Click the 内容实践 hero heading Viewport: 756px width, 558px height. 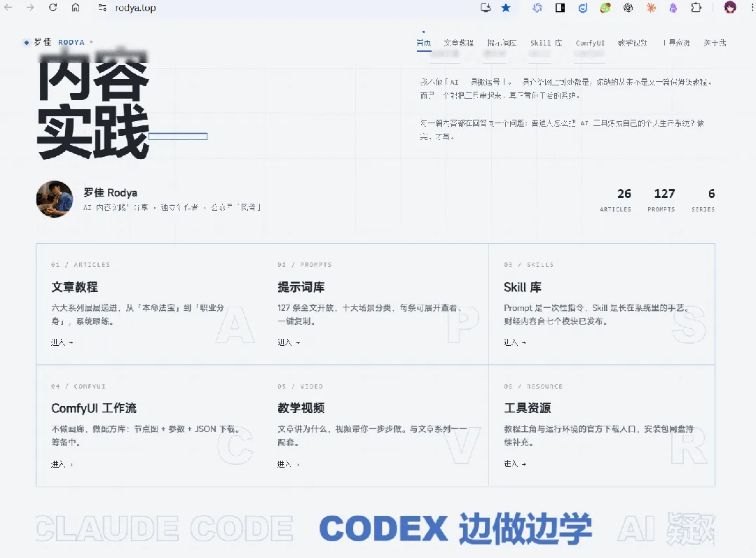(x=93, y=104)
